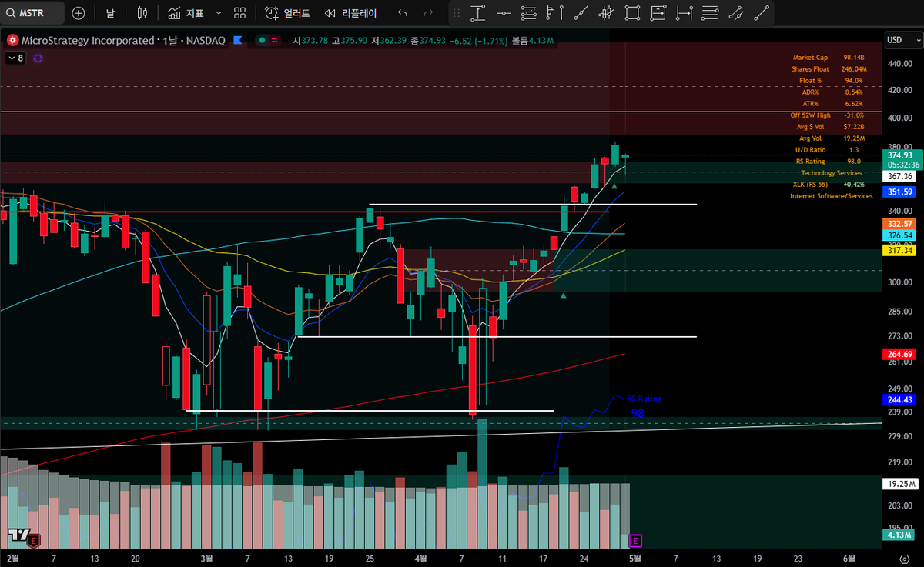Open the gear settings icon at bottom right
Image resolution: width=924 pixels, height=567 pixels.
click(x=905, y=559)
